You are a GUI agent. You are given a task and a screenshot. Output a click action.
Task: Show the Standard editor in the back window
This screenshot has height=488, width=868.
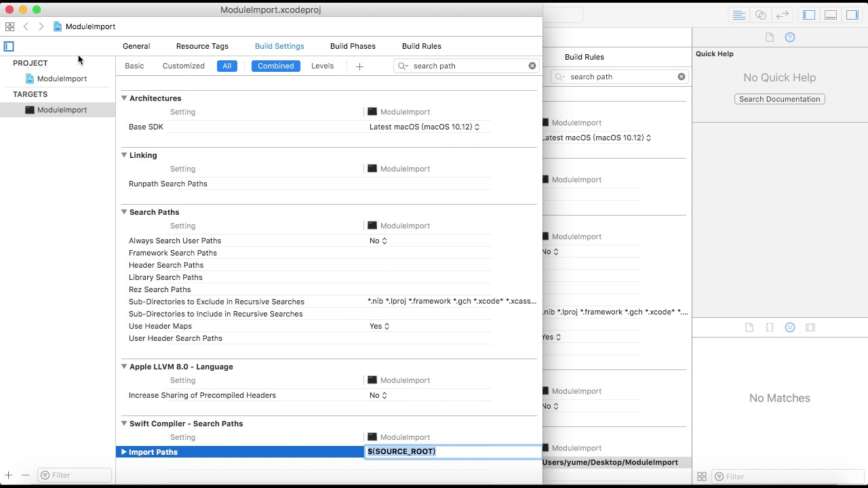click(739, 15)
